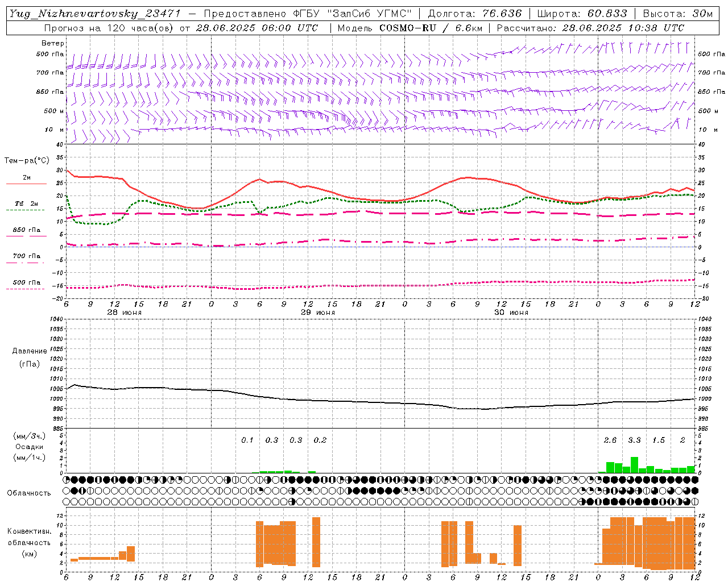
Task: Click the 1.5 precipitation amount value
Action: [x=659, y=440]
